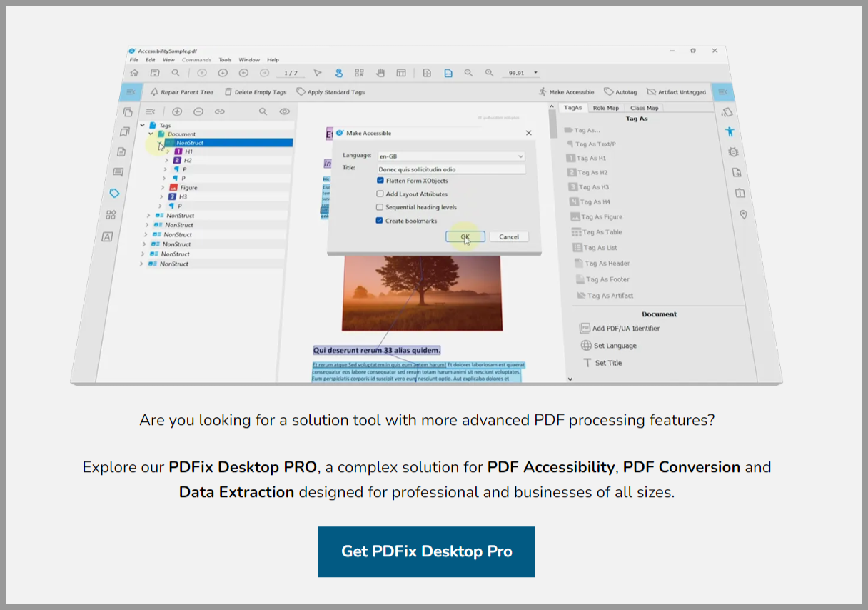
Task: Check Sequential heading levels
Action: (x=381, y=207)
